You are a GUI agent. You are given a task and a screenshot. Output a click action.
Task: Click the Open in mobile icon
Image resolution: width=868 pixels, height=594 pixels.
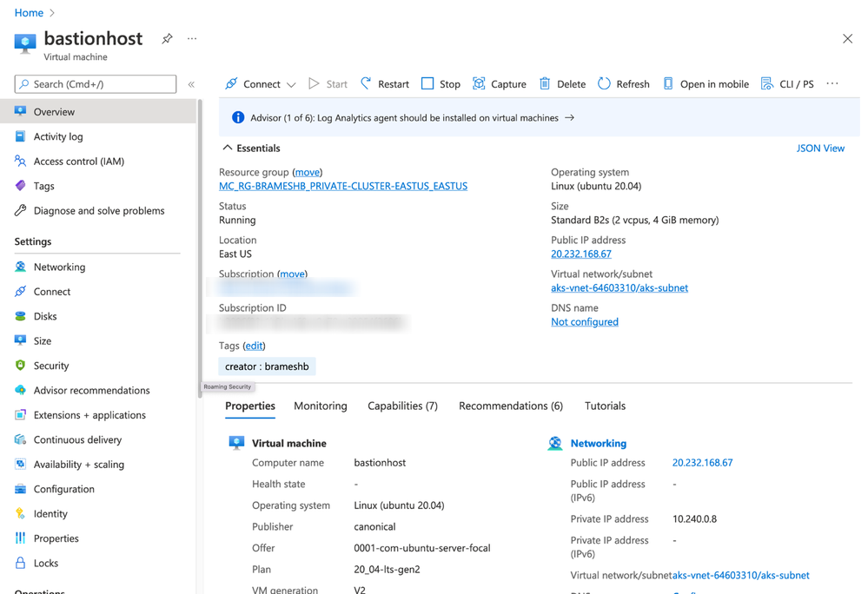(668, 83)
